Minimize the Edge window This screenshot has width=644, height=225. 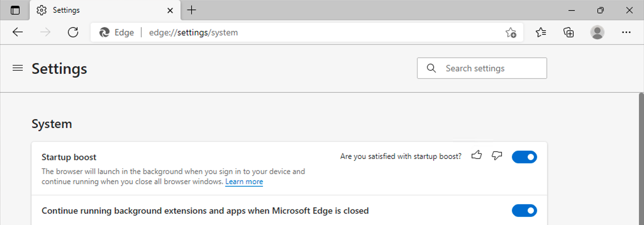pyautogui.click(x=572, y=10)
